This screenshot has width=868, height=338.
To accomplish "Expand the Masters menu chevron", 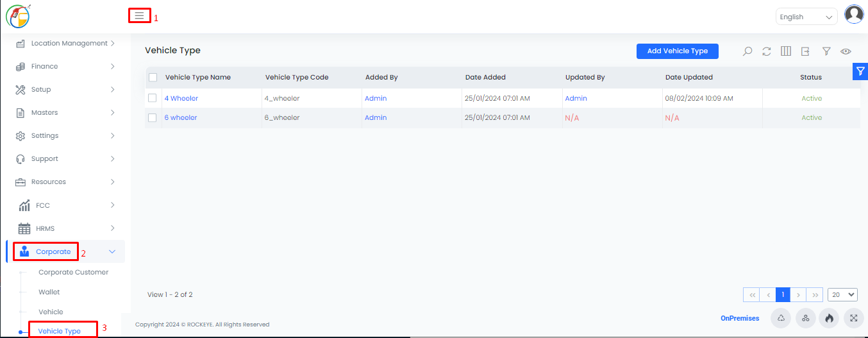I will [x=113, y=113].
